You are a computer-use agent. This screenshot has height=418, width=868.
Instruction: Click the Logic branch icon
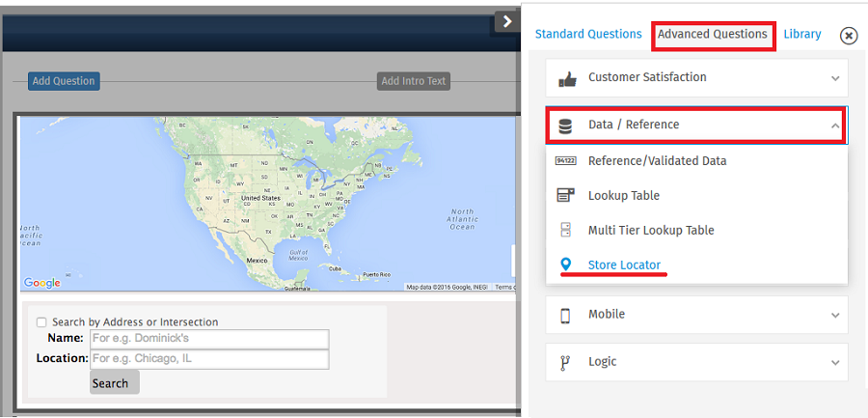(x=565, y=362)
